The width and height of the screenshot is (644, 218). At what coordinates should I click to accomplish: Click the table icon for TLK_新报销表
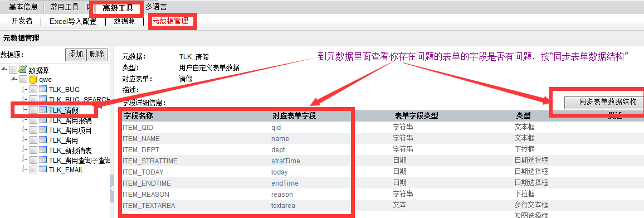click(43, 150)
